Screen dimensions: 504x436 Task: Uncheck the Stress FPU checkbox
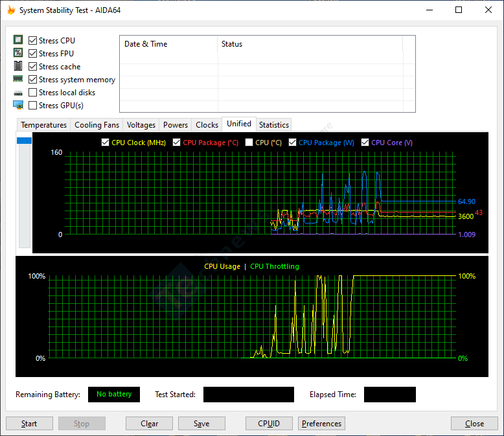[32, 53]
